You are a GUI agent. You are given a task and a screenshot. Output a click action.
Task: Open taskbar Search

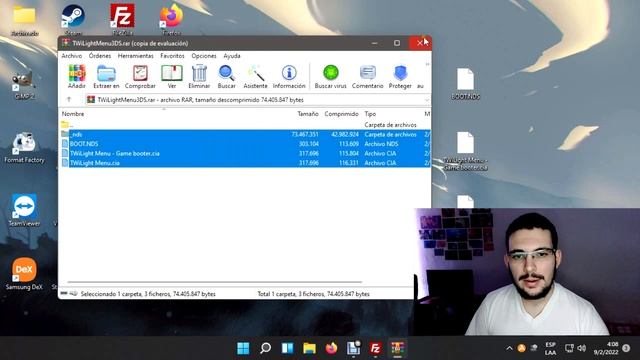pos(265,348)
